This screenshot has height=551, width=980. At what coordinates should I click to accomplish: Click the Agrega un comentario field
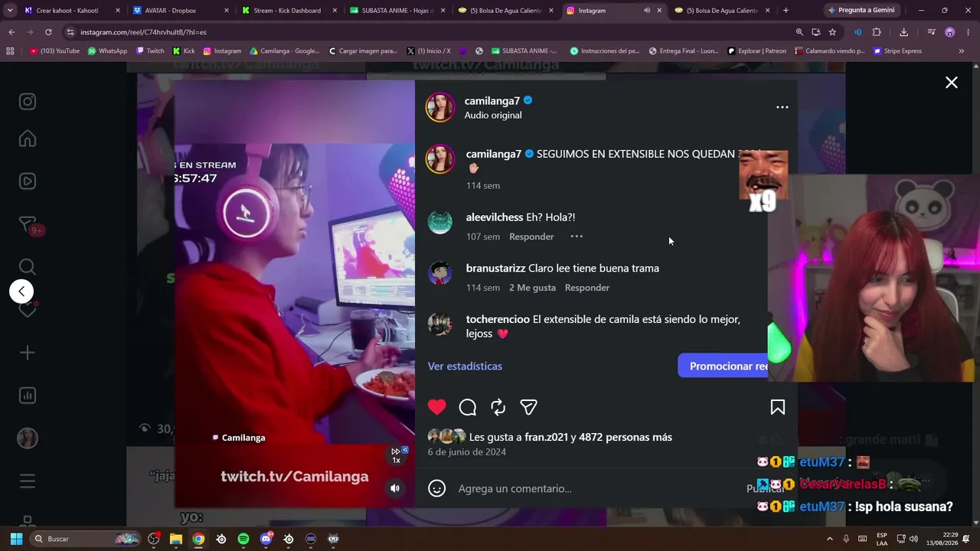[x=597, y=488]
